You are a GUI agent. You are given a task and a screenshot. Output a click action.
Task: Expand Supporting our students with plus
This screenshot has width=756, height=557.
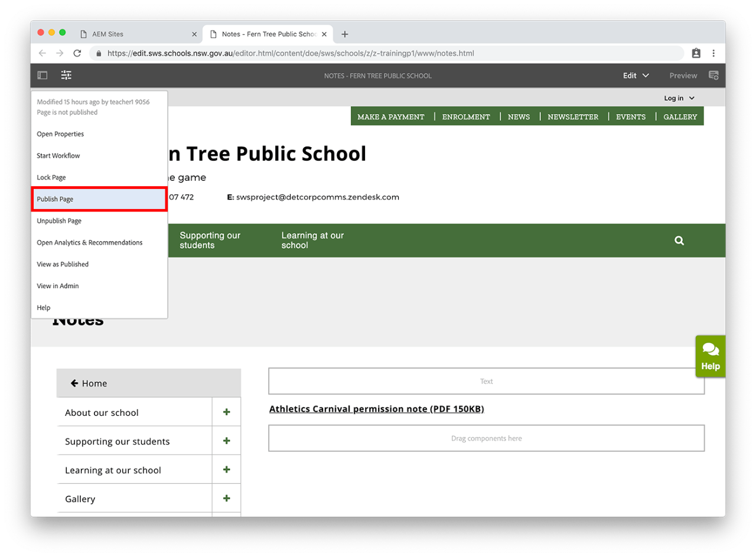point(226,441)
